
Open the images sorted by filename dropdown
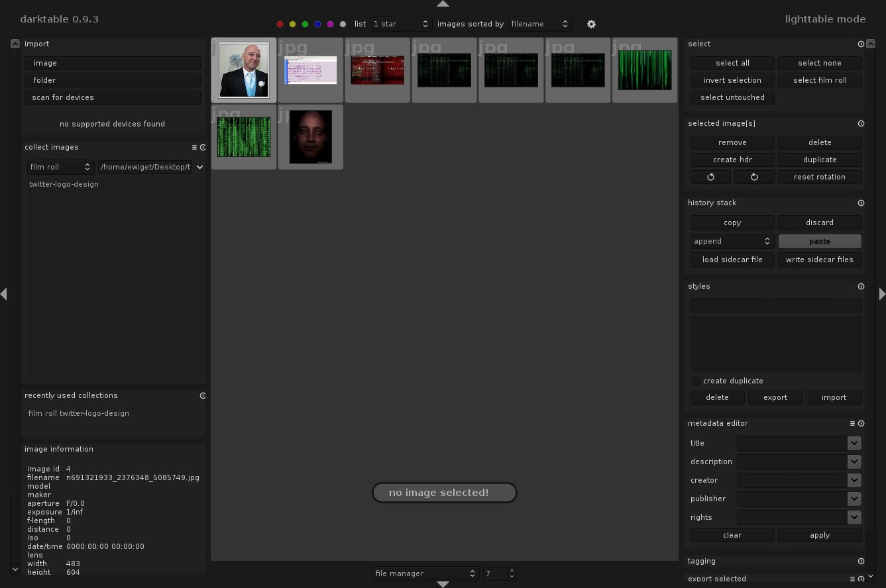(539, 24)
